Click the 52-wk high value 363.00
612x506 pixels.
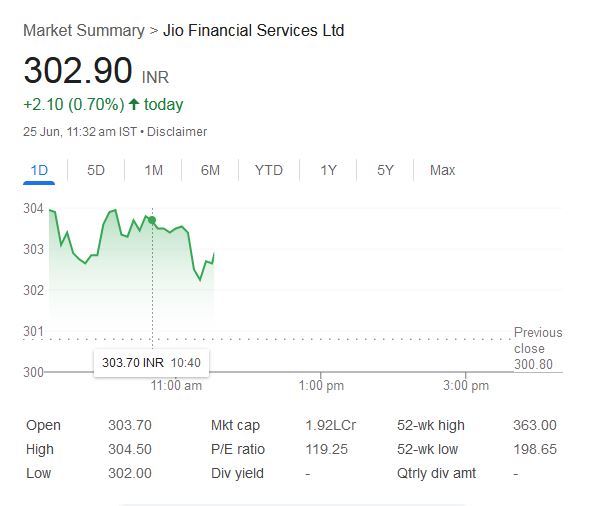pyautogui.click(x=534, y=425)
